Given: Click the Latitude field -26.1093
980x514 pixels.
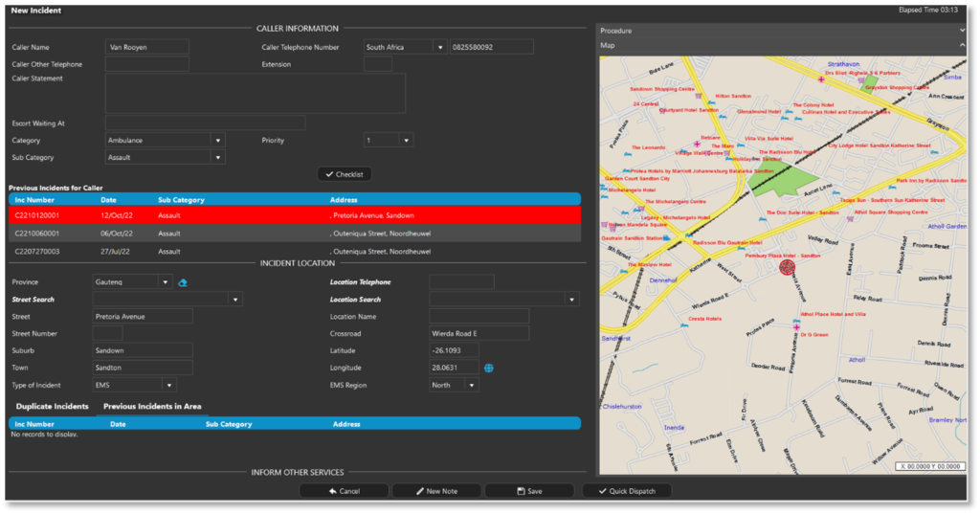Looking at the screenshot, I should click(454, 350).
